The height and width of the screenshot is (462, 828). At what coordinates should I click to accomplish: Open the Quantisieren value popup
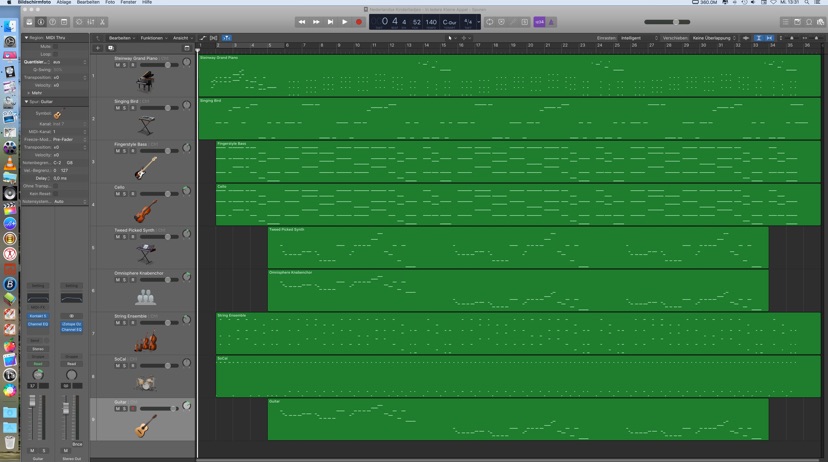[69, 62]
